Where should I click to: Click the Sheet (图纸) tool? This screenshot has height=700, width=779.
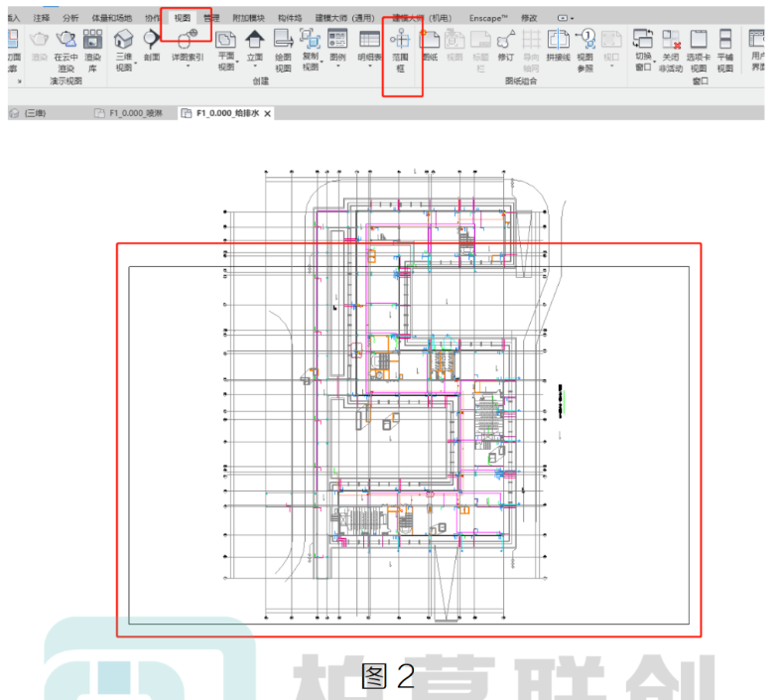click(x=431, y=46)
